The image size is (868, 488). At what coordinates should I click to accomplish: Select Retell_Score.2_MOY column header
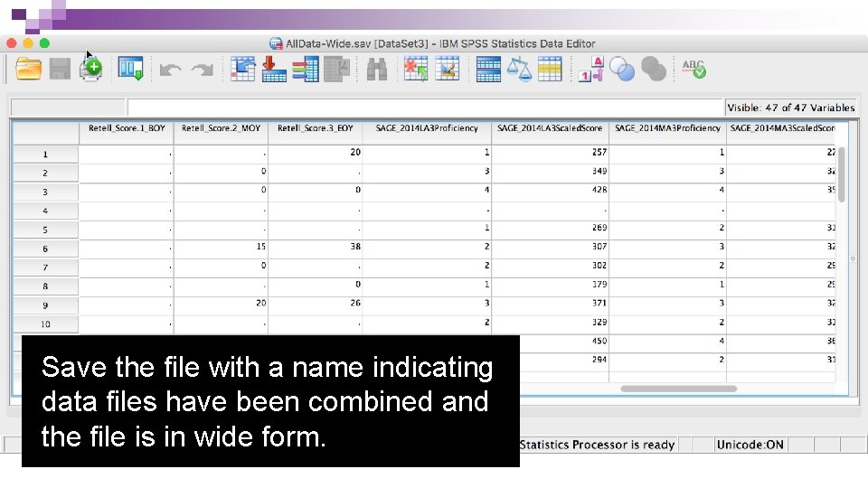(x=221, y=132)
